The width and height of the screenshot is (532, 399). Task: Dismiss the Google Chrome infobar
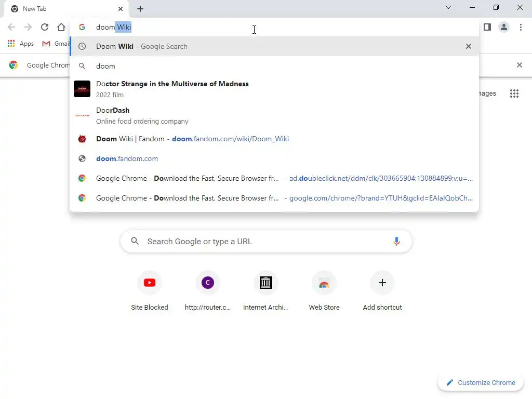[520, 65]
